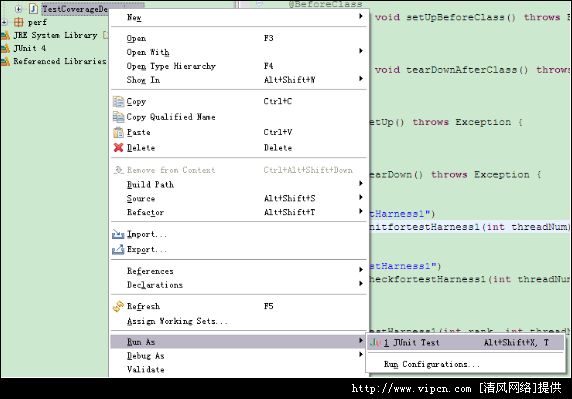Expand the perf package node

(4, 22)
